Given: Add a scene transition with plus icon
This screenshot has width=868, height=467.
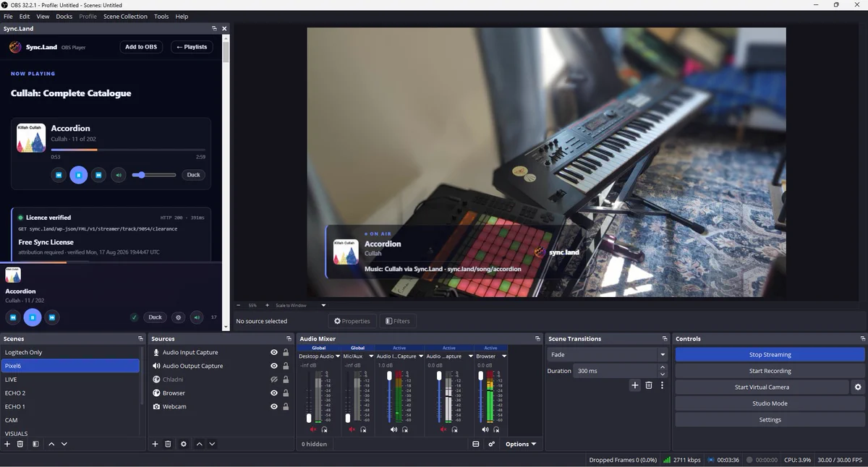Looking at the screenshot, I should click(x=635, y=385).
